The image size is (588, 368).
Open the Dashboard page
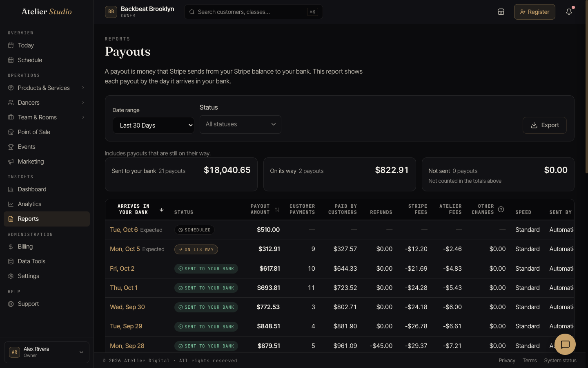pyautogui.click(x=47, y=189)
